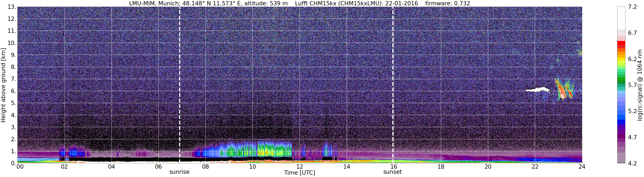Viewport: 644px width, 177px height.
Task: Click the 8. tick on the height axis
Action: pos(13,67)
